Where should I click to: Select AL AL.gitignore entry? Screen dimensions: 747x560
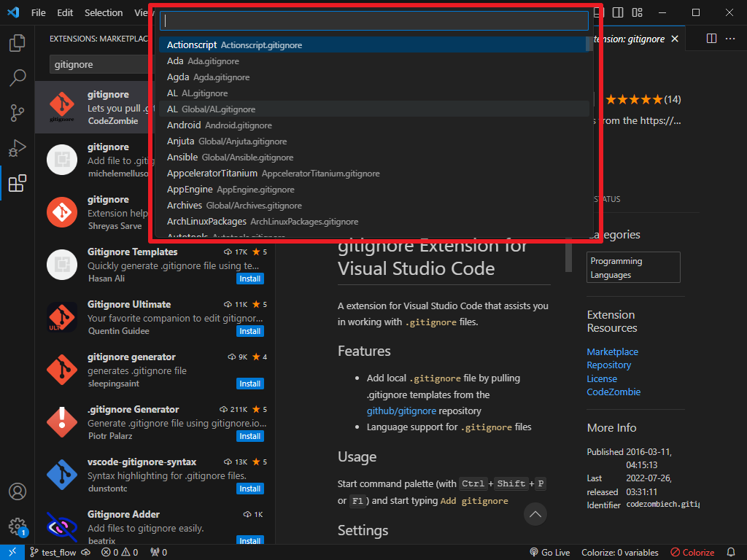(x=374, y=93)
